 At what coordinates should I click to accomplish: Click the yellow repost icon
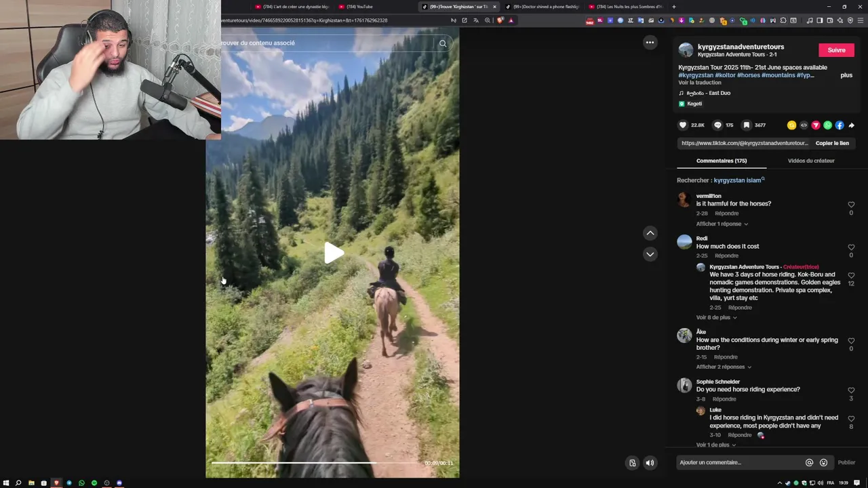point(791,125)
